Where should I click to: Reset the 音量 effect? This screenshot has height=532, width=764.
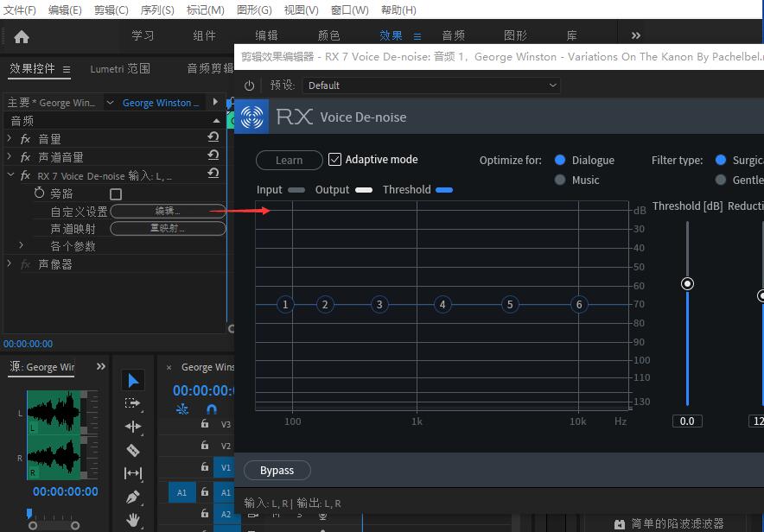coord(213,136)
